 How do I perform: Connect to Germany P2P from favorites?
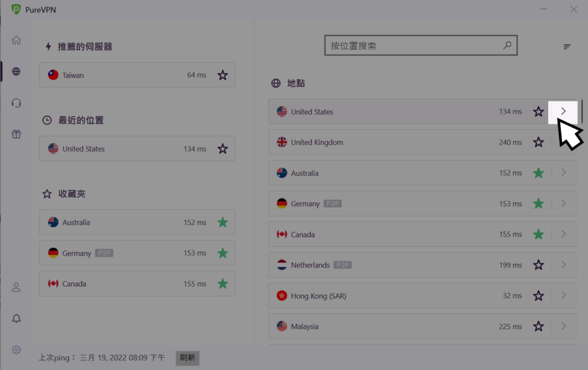(137, 253)
